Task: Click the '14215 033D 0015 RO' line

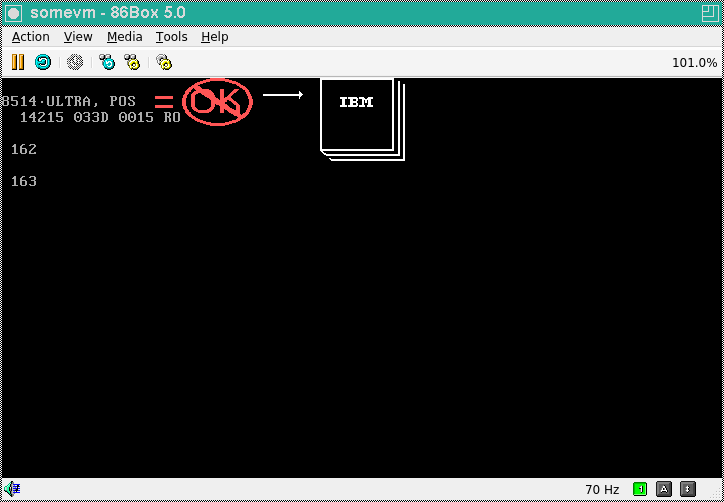Action: click(x=100, y=117)
